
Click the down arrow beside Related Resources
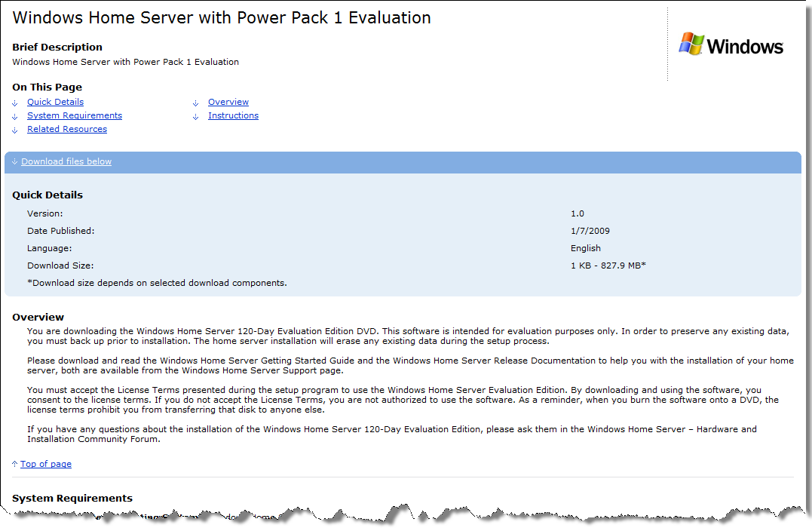[15, 130]
